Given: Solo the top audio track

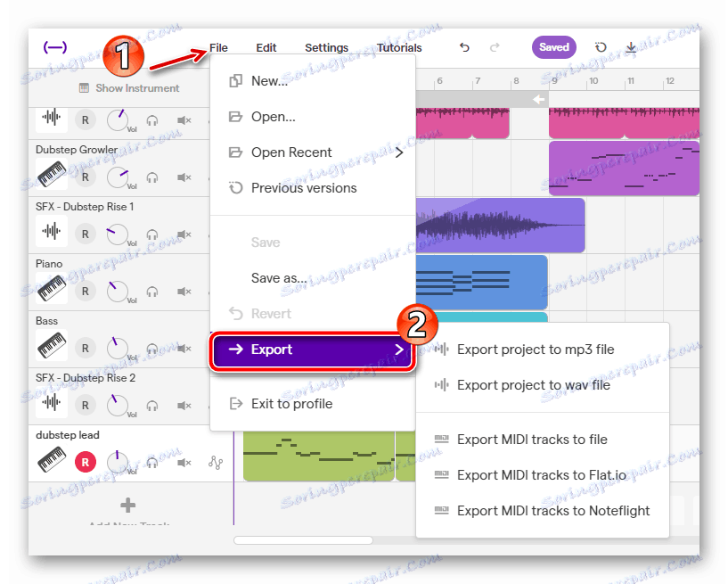Looking at the screenshot, I should pyautogui.click(x=152, y=120).
